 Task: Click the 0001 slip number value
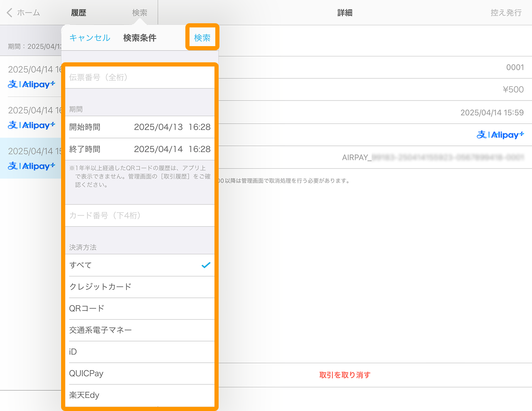pos(515,67)
